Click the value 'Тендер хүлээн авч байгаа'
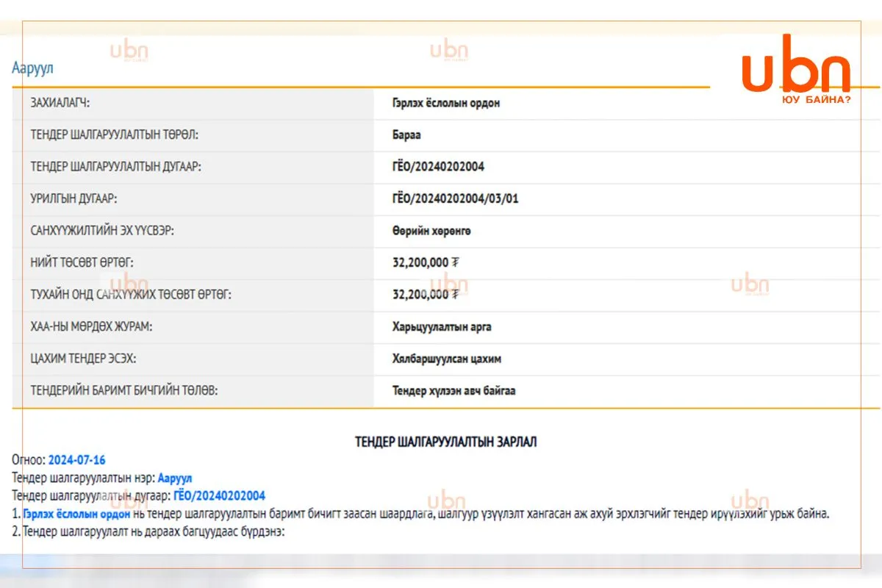882x588 pixels. click(x=453, y=391)
